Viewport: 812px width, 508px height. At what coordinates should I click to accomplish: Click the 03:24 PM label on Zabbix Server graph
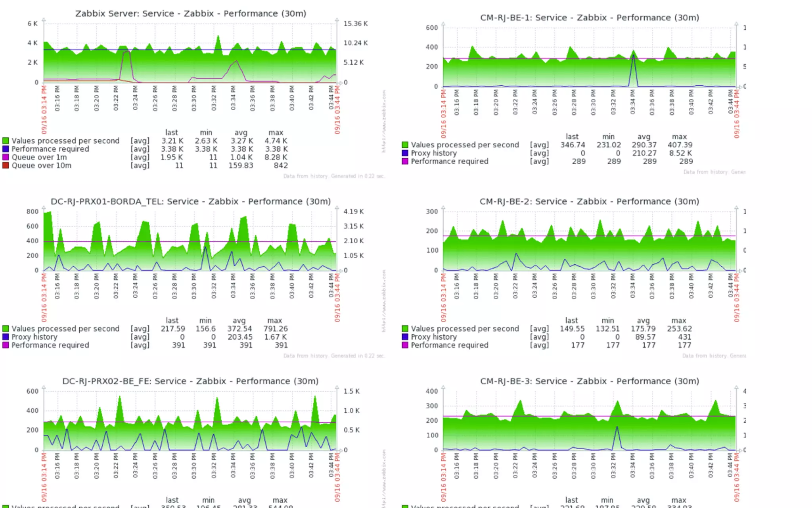[135, 98]
